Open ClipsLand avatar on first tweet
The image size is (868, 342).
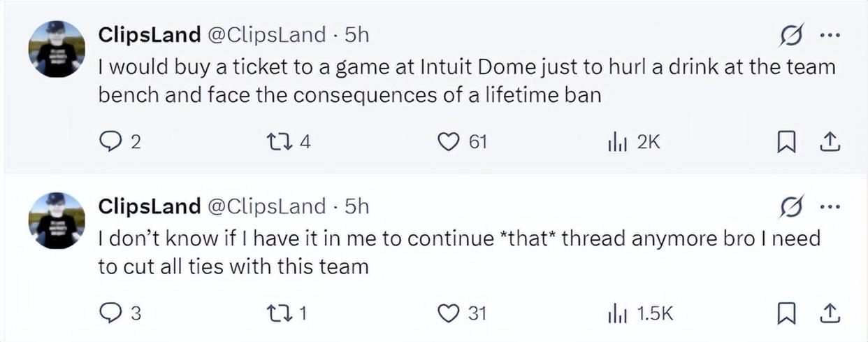(56, 49)
